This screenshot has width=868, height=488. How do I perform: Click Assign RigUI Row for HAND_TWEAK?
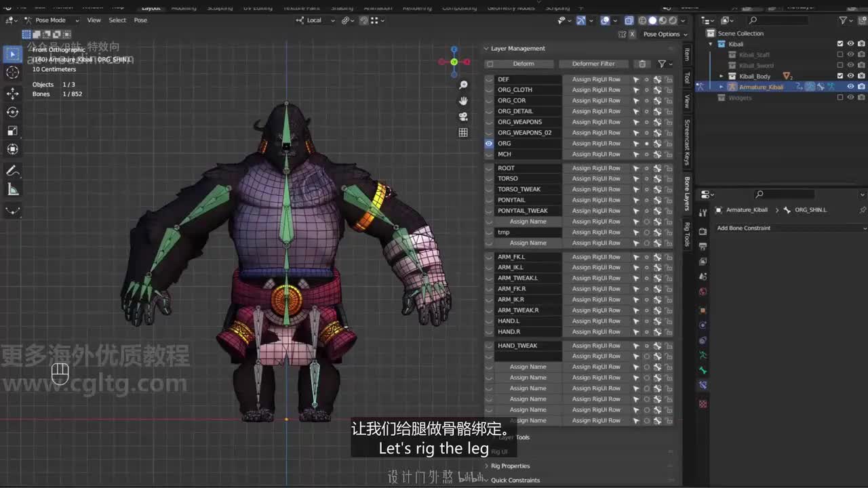pyautogui.click(x=596, y=346)
